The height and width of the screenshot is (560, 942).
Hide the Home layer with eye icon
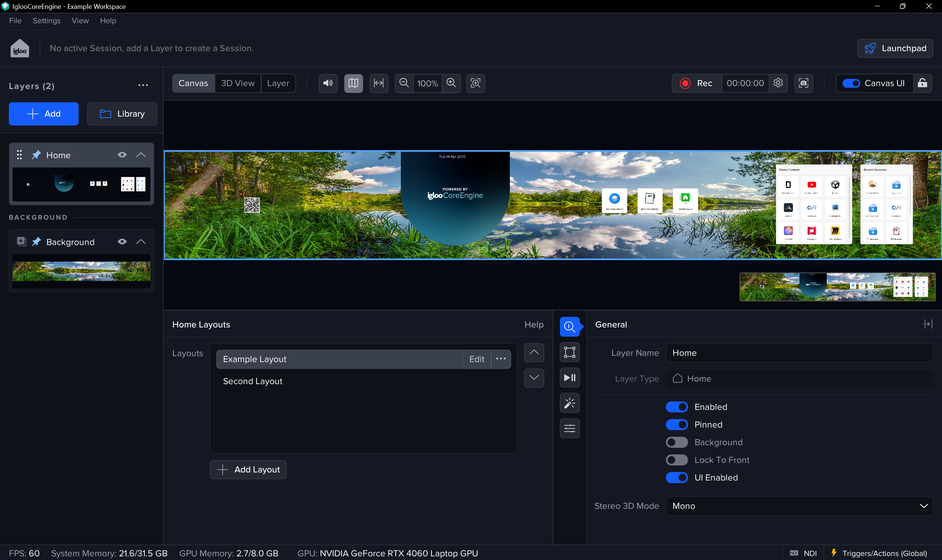[122, 155]
